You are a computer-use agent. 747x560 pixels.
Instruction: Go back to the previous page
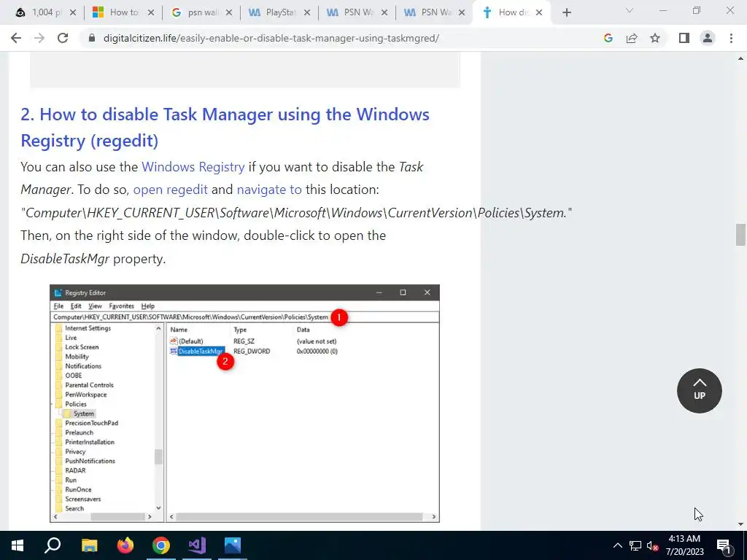pyautogui.click(x=16, y=38)
